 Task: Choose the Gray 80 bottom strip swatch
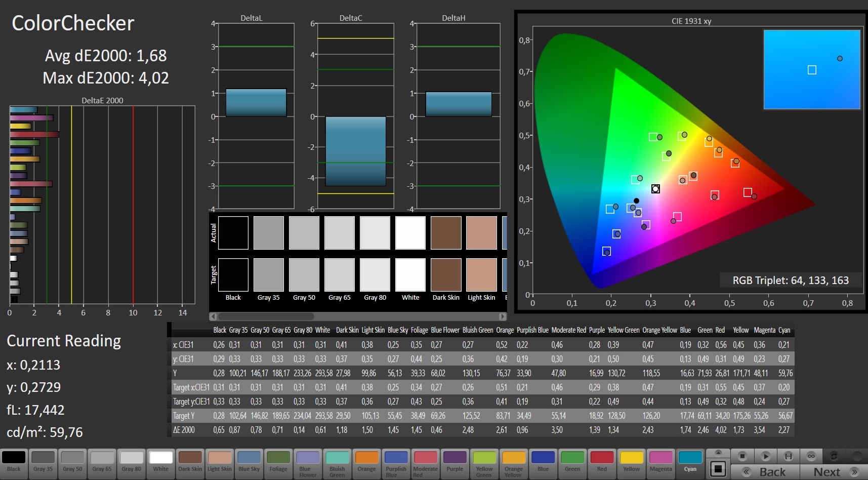point(131,463)
